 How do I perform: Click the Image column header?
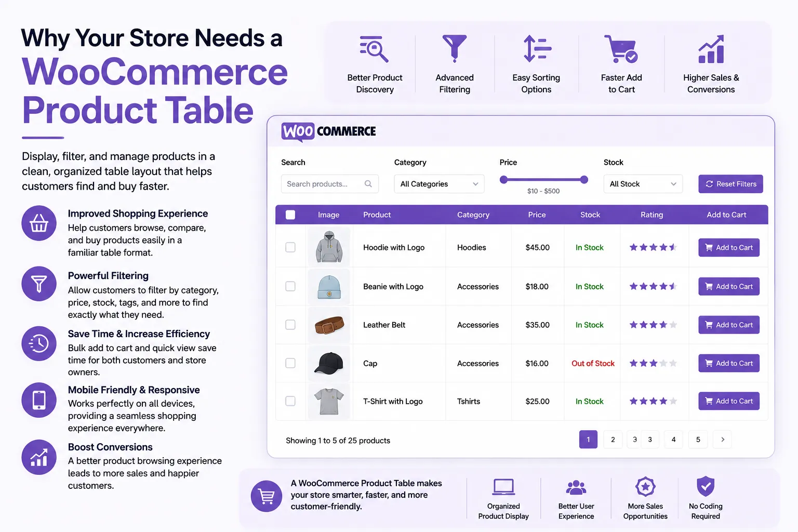(x=329, y=215)
